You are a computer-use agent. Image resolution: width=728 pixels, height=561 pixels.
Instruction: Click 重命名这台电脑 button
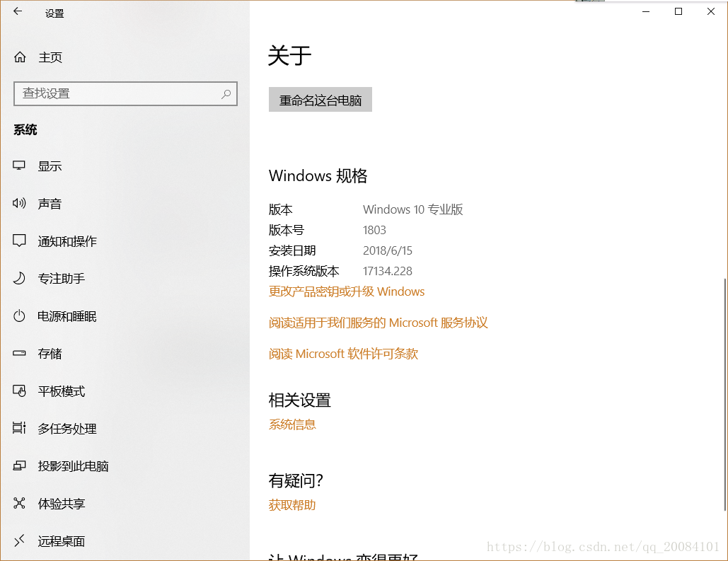[x=320, y=99]
